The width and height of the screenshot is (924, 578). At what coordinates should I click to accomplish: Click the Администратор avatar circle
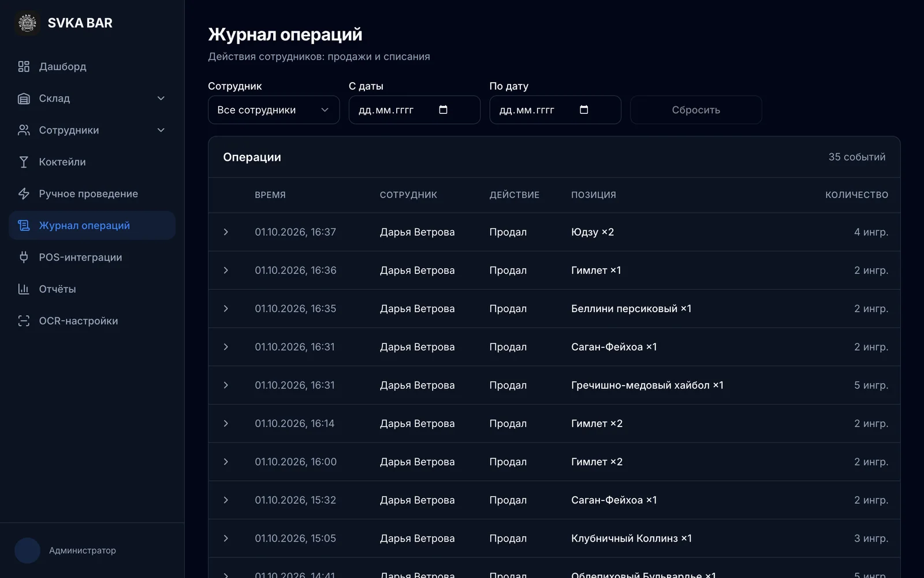(27, 550)
